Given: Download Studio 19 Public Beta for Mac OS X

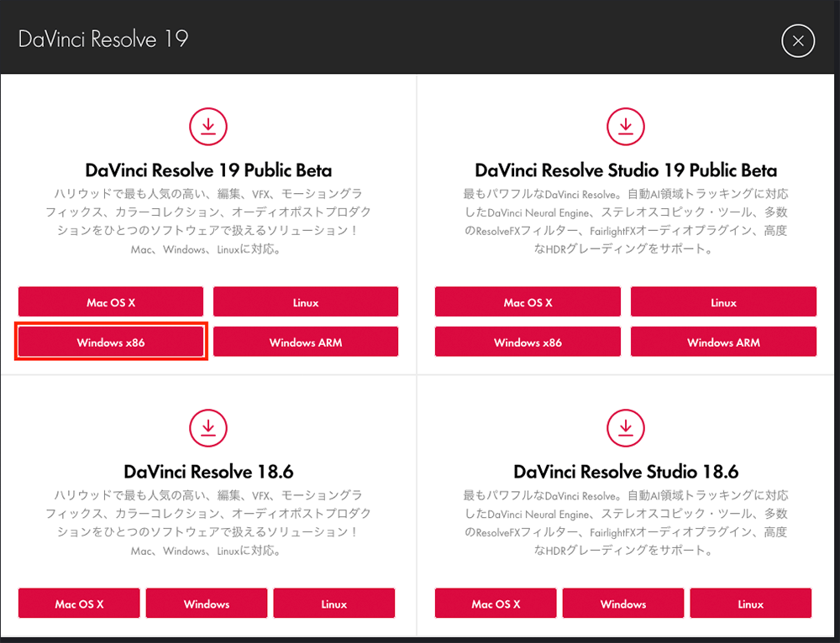Looking at the screenshot, I should click(528, 302).
